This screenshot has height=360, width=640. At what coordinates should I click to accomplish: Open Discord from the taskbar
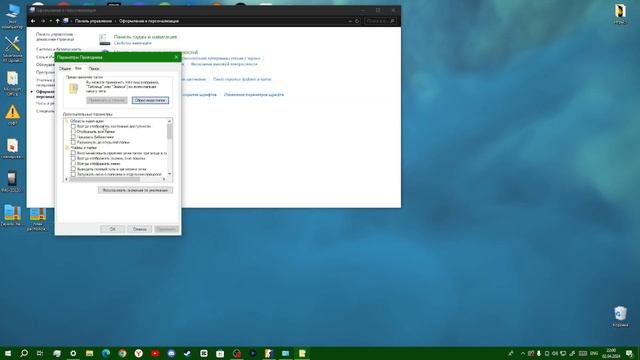171,353
